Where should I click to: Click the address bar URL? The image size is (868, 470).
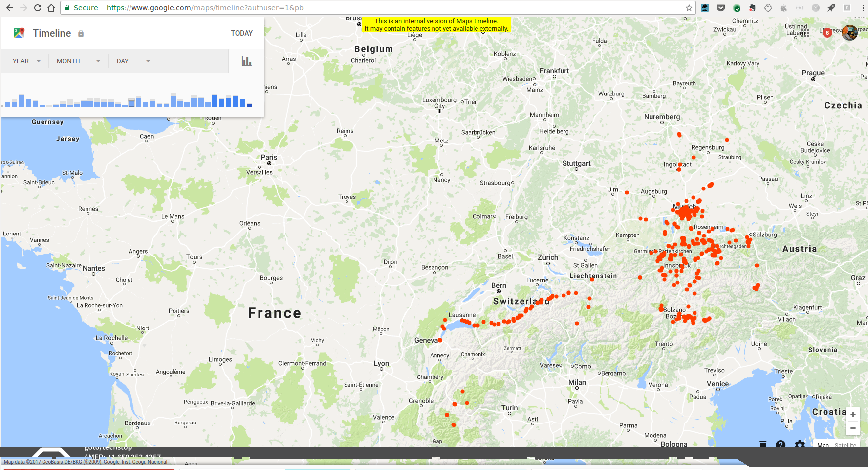tap(205, 8)
